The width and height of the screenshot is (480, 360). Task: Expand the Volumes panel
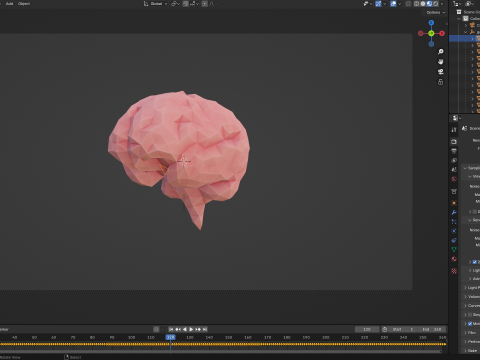(x=471, y=297)
